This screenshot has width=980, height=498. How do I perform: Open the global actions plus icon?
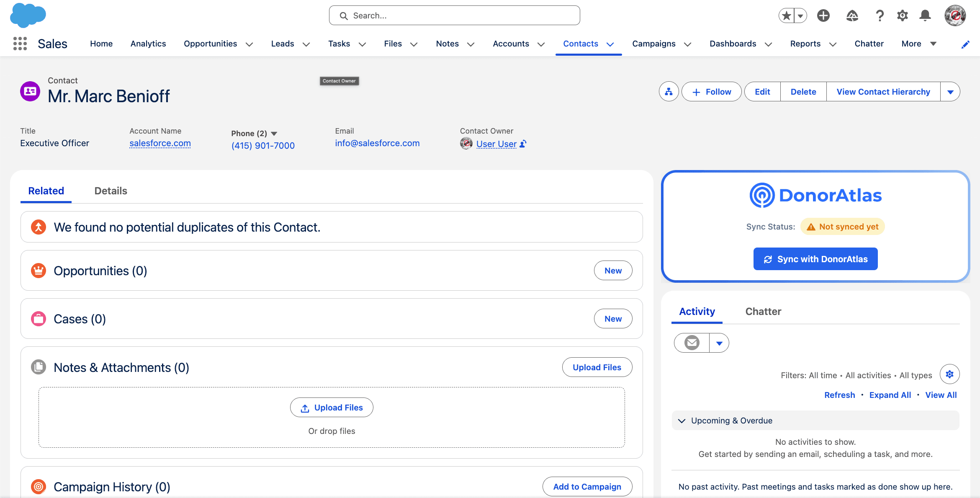click(823, 15)
